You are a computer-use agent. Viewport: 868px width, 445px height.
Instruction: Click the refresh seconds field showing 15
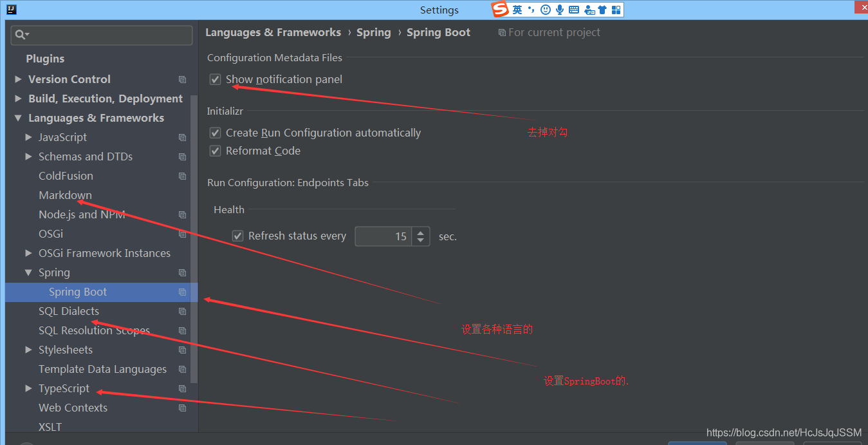(383, 236)
